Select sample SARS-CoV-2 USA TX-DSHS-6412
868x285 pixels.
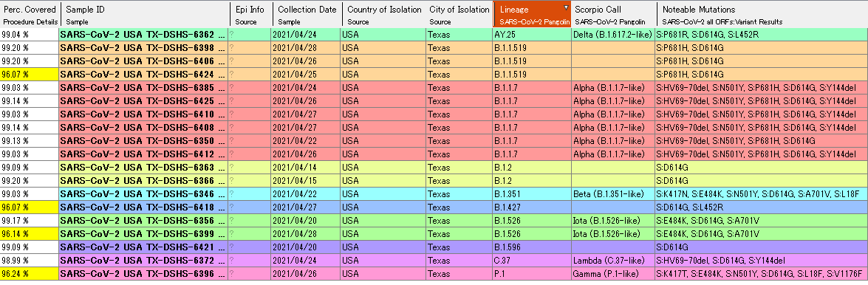[x=143, y=154]
